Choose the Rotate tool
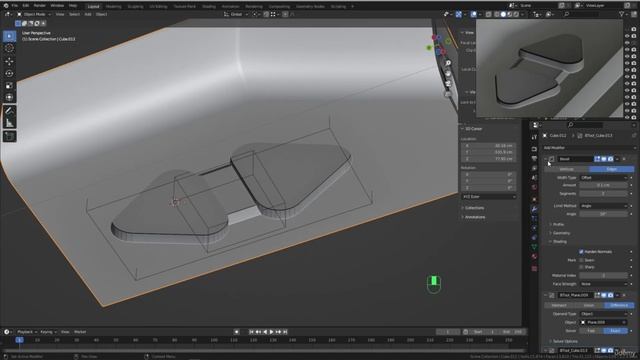The image size is (640, 360). (x=9, y=73)
